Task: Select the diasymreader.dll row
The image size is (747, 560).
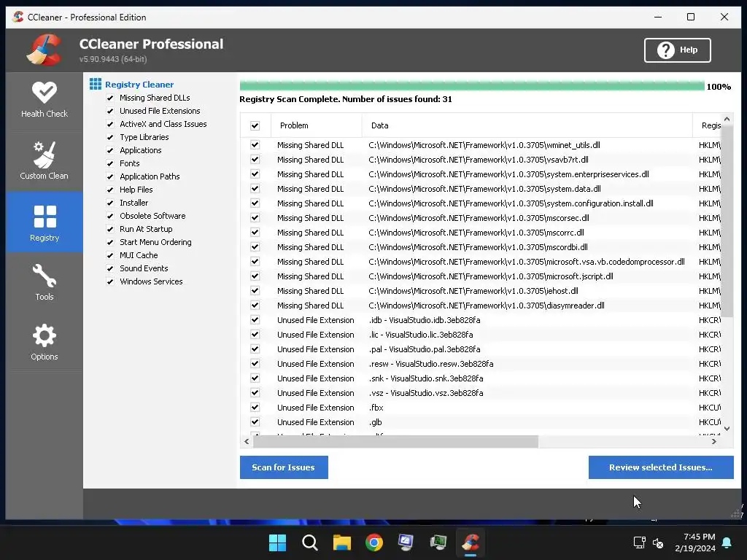Action: [x=480, y=306]
